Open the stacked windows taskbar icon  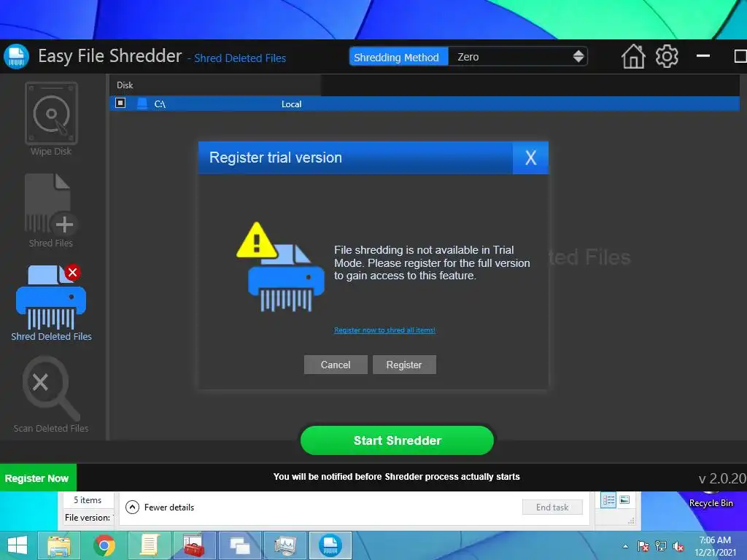click(x=239, y=545)
